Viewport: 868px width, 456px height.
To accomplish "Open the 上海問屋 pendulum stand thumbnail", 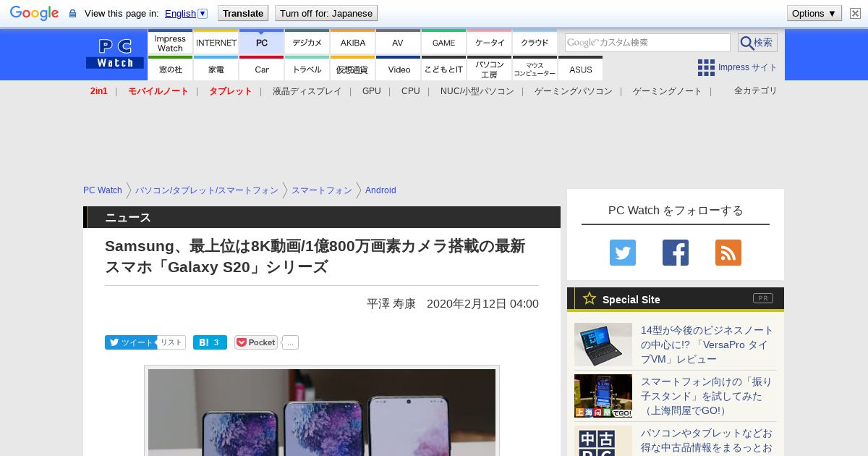I will [603, 396].
